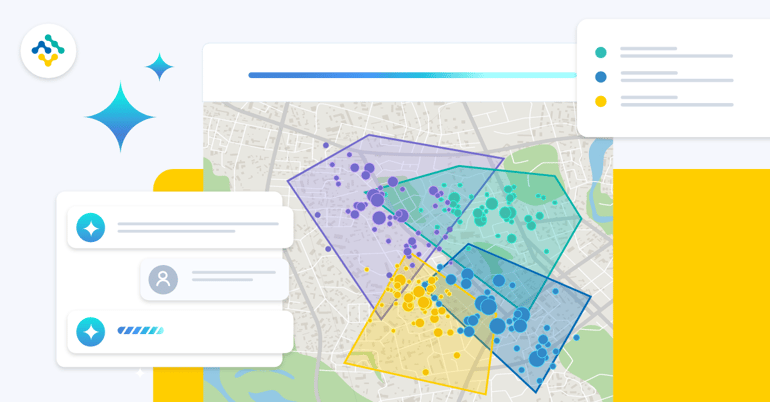The width and height of the screenshot is (770, 402).
Task: Open the user reply chat bubble
Action: [x=215, y=279]
